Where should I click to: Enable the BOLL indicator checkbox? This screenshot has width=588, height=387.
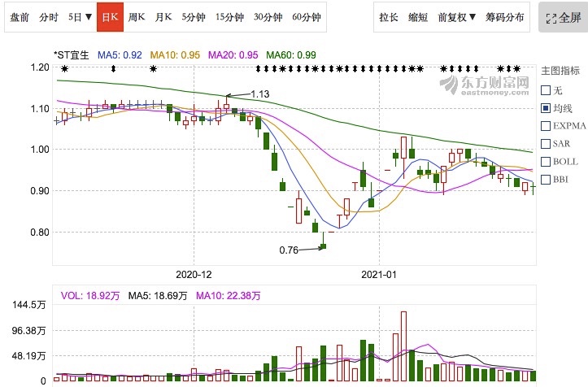(x=546, y=162)
